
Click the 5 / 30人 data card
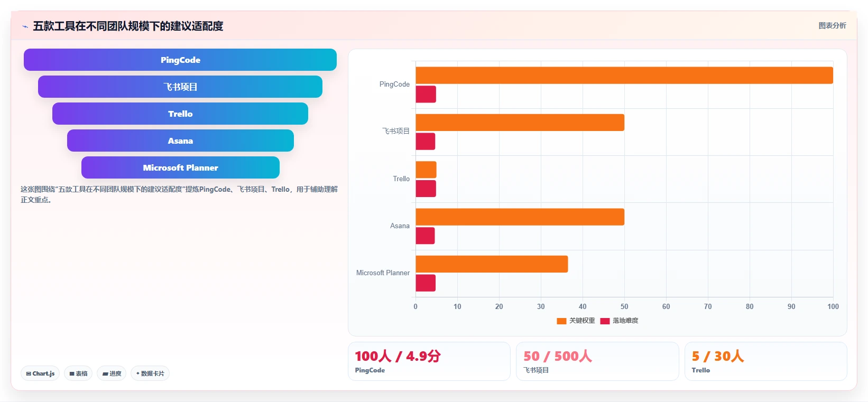765,361
